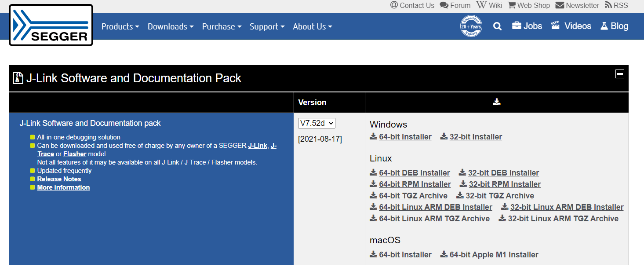This screenshot has height=271, width=644.
Task: Click the J-Link Software and Documentation pack subtitle
Action: [90, 124]
